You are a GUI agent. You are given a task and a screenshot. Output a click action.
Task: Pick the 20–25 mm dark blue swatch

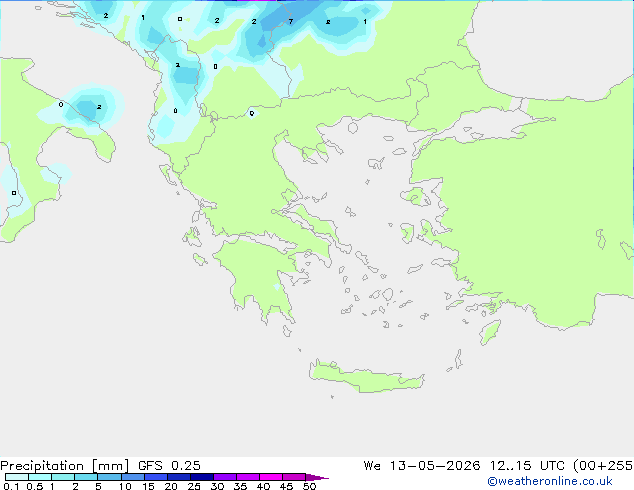point(179,477)
